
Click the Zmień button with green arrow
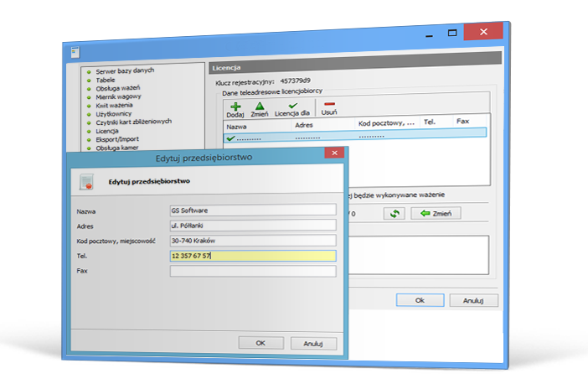point(436,214)
